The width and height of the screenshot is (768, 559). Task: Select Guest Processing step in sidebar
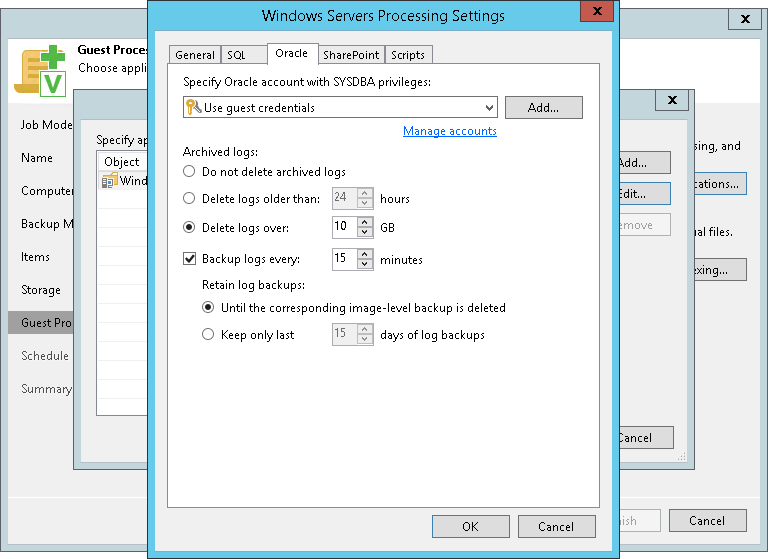click(x=41, y=322)
